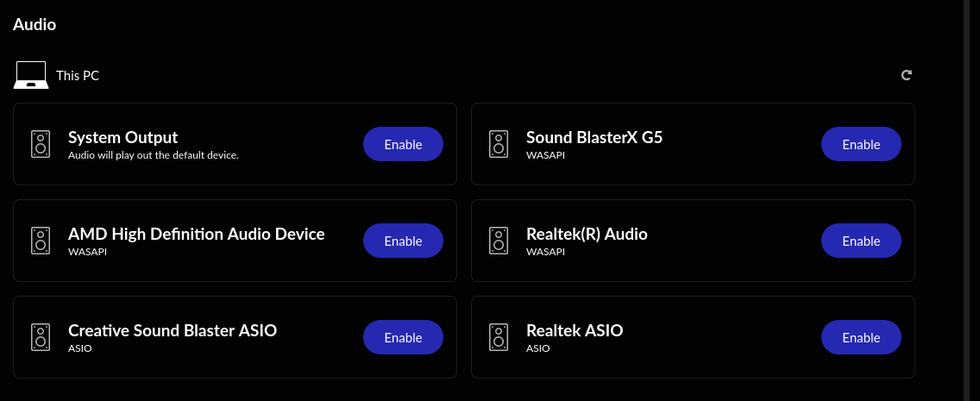
Task: Select the System Output title text
Action: tap(123, 137)
